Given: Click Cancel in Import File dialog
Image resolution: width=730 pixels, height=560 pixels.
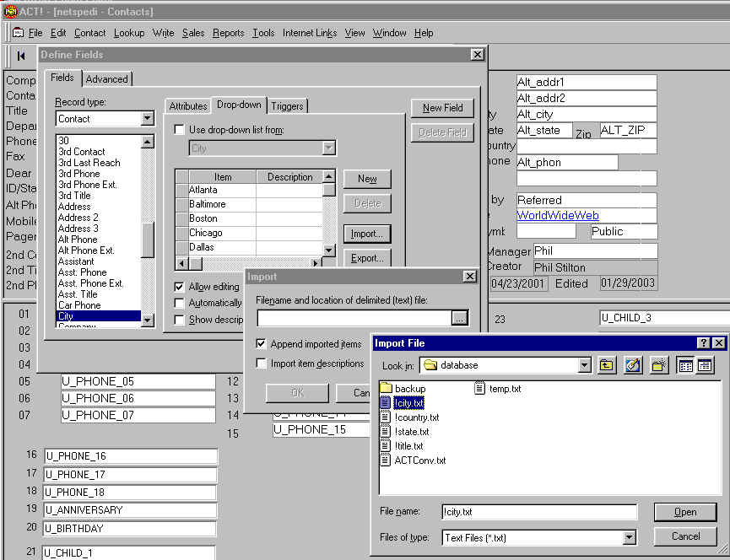Looking at the screenshot, I should 685,536.
